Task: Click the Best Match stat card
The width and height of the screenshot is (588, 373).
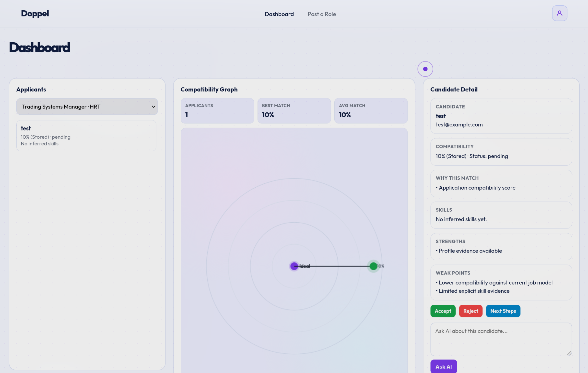Action: click(x=294, y=111)
